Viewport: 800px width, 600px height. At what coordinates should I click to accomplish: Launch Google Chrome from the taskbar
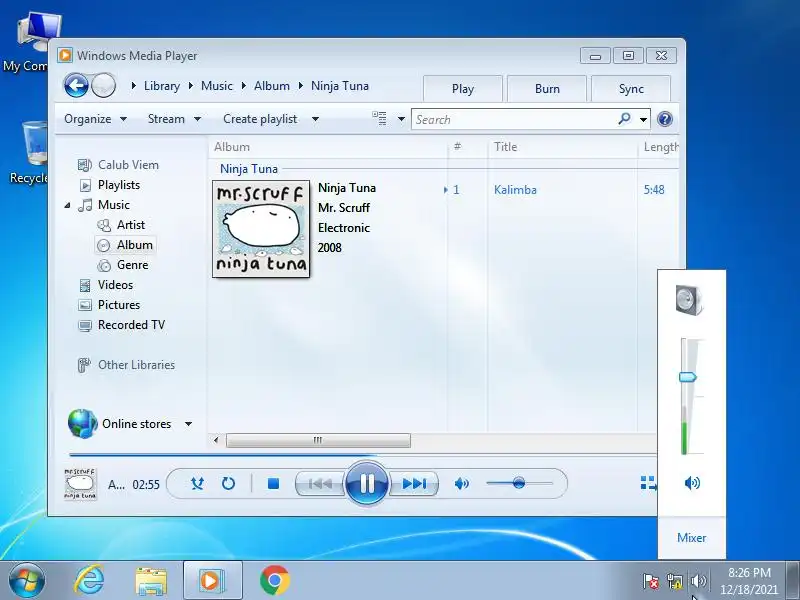pyautogui.click(x=274, y=581)
